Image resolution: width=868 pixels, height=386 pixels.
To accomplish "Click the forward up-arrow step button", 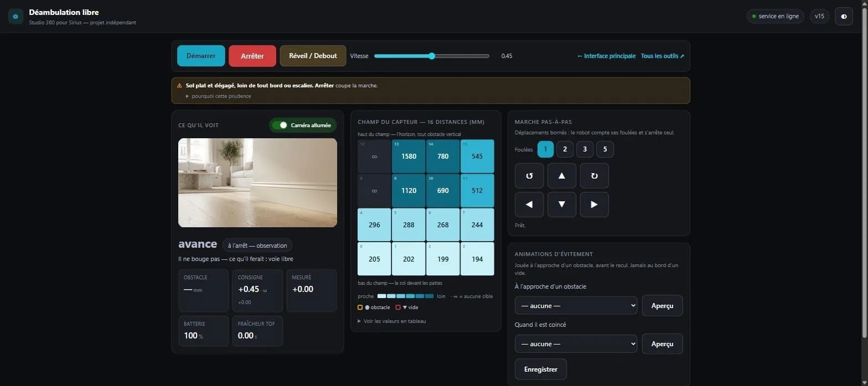I will [x=562, y=175].
